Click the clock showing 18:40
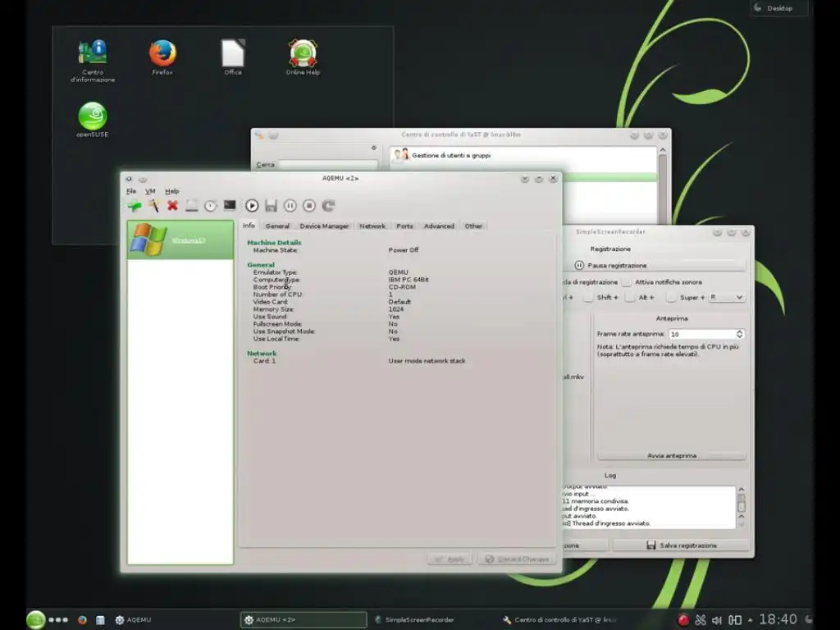Viewport: 840px width, 630px height. pyautogui.click(x=778, y=620)
